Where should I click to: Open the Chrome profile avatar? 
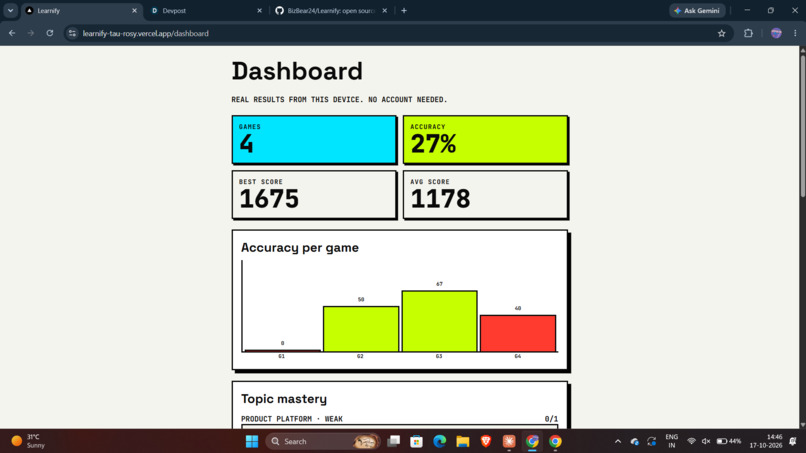(776, 33)
